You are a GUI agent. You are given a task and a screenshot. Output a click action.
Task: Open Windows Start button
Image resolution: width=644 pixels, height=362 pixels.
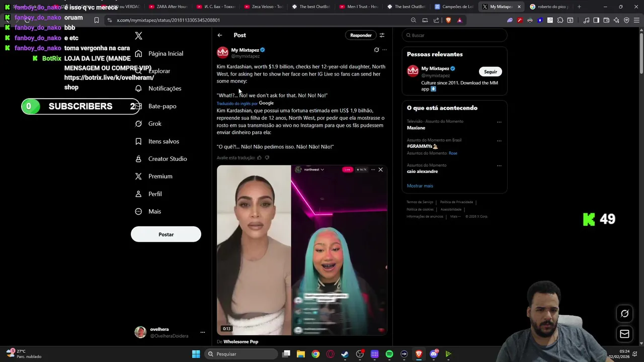(196, 354)
